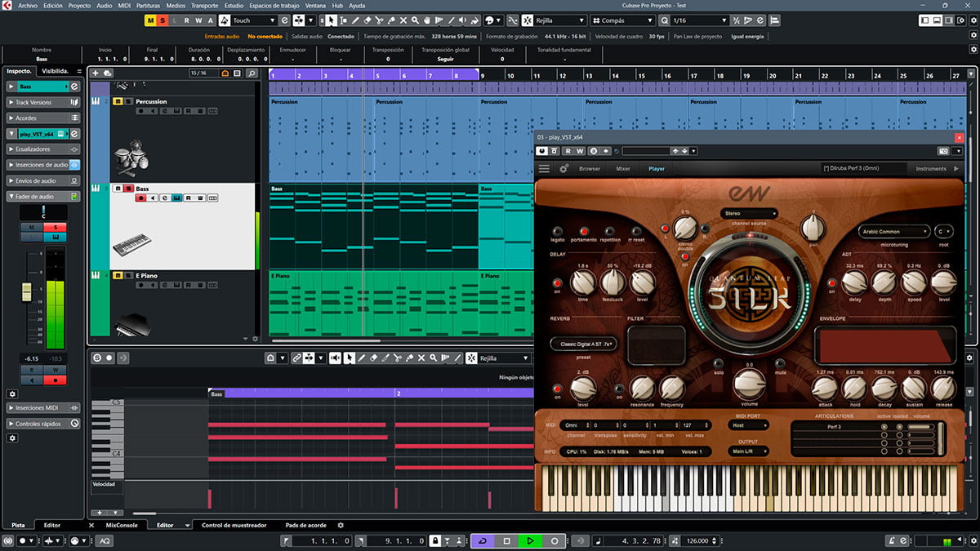Viewport: 980px width, 551px height.
Task: Click the iterative quantize icon beside 1/16
Action: [737, 20]
